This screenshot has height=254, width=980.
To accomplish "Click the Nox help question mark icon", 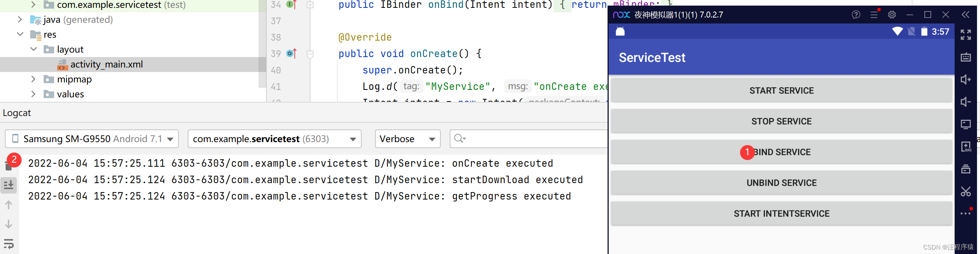I will click(x=856, y=15).
